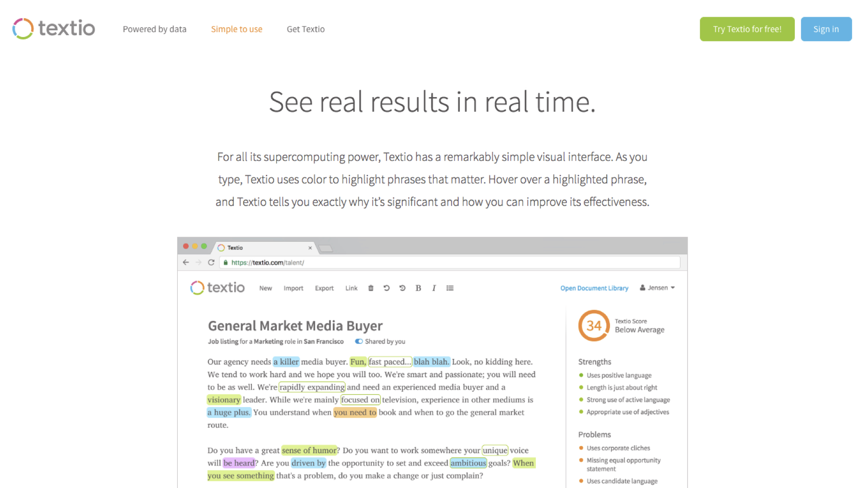
Task: Close the Textio browser tab
Action: tap(310, 248)
